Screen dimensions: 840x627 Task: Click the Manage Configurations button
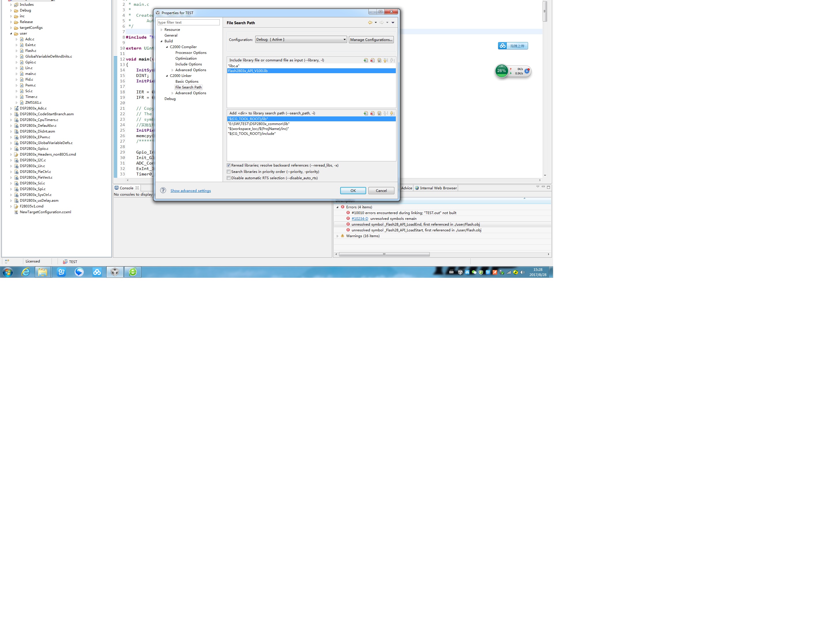[371, 39]
